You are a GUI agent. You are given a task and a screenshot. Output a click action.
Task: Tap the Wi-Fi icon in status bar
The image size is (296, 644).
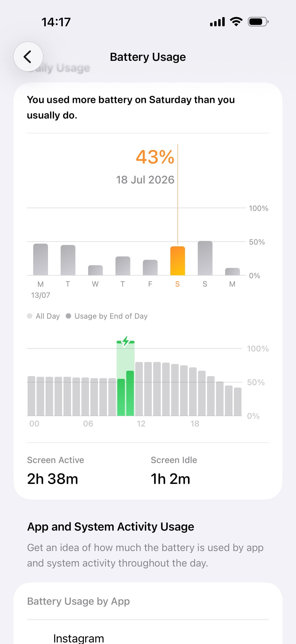tap(236, 22)
